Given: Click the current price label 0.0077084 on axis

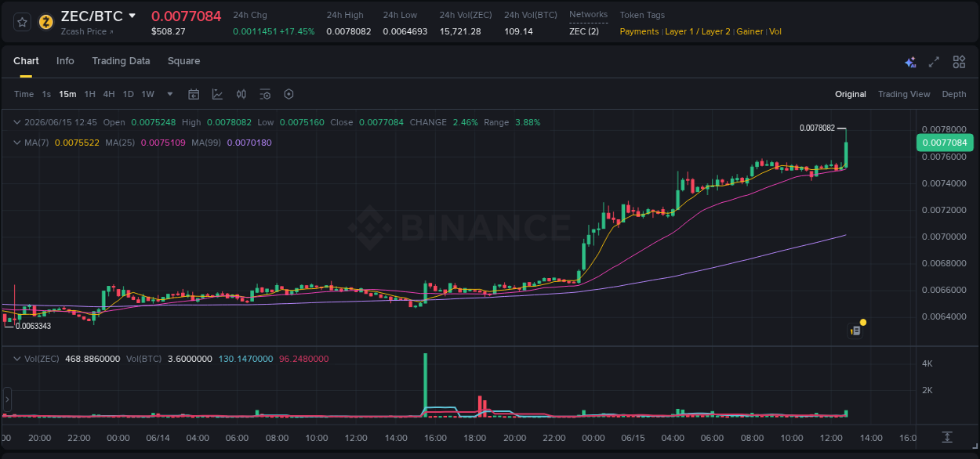Looking at the screenshot, I should pos(945,143).
